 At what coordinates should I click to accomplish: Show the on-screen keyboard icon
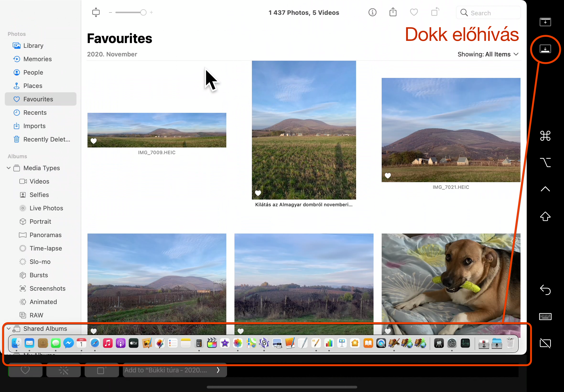coord(545,317)
